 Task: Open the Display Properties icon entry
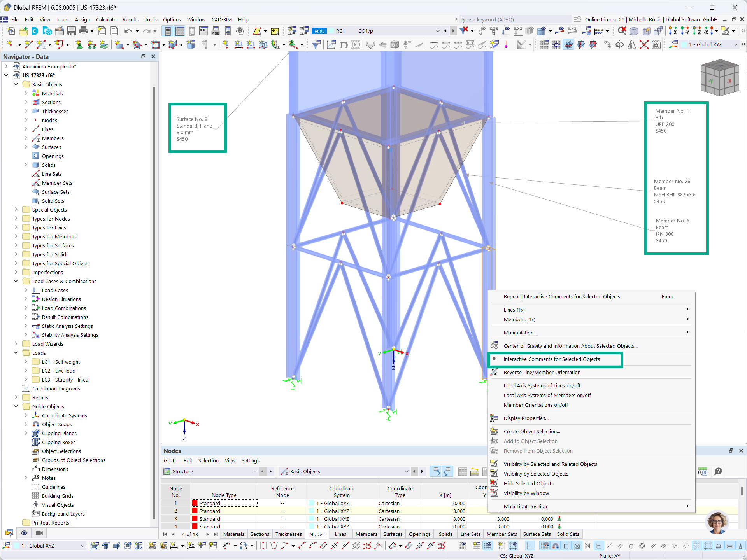pos(526,418)
